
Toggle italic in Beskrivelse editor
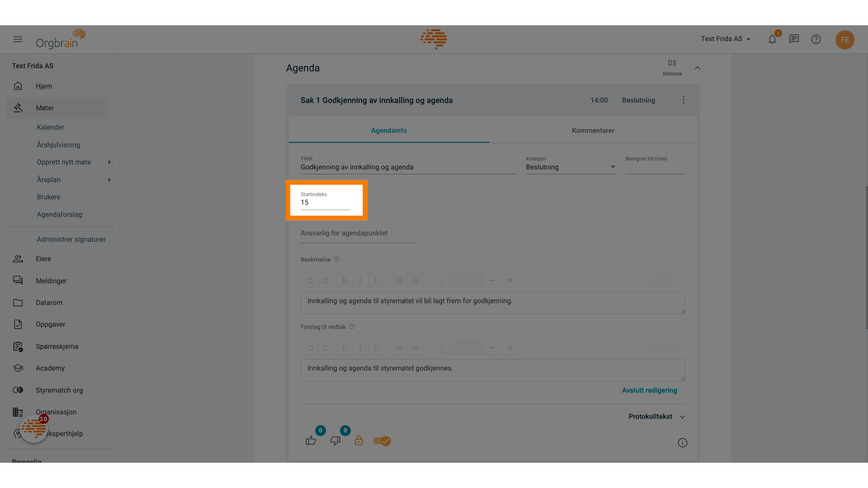click(360, 281)
